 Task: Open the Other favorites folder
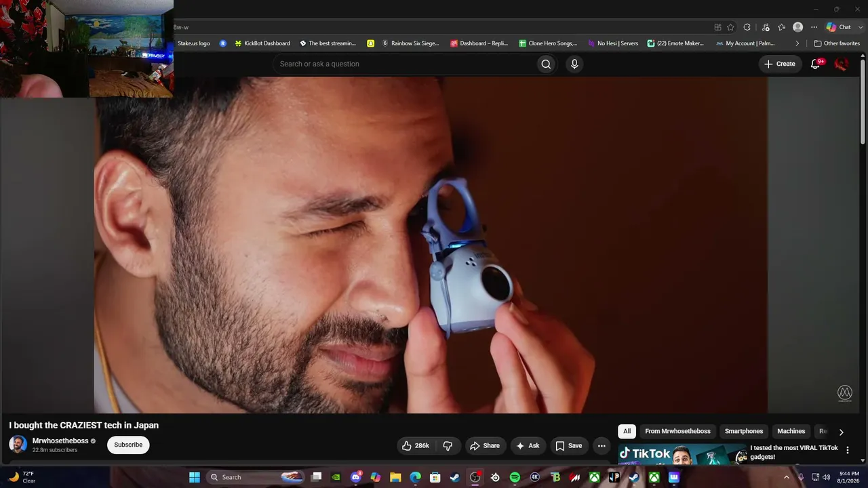point(837,43)
